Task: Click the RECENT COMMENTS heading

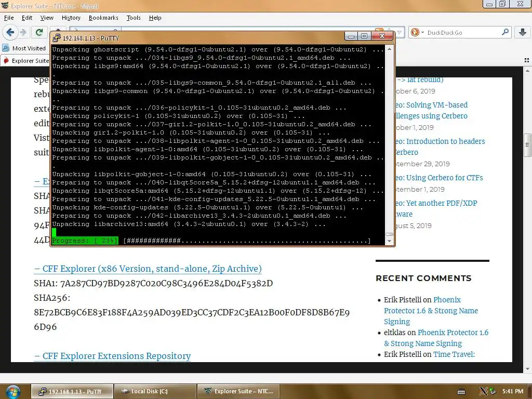Action: click(x=423, y=278)
